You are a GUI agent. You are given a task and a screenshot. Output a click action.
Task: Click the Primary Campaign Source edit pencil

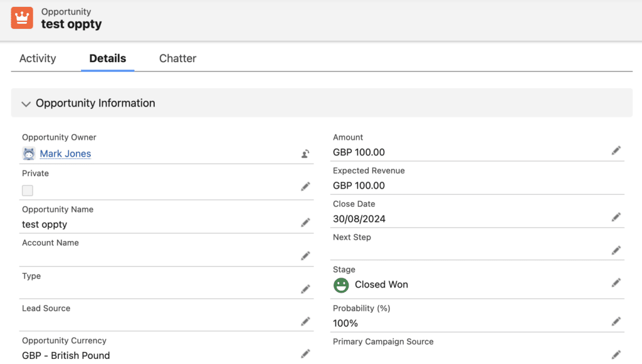point(616,355)
